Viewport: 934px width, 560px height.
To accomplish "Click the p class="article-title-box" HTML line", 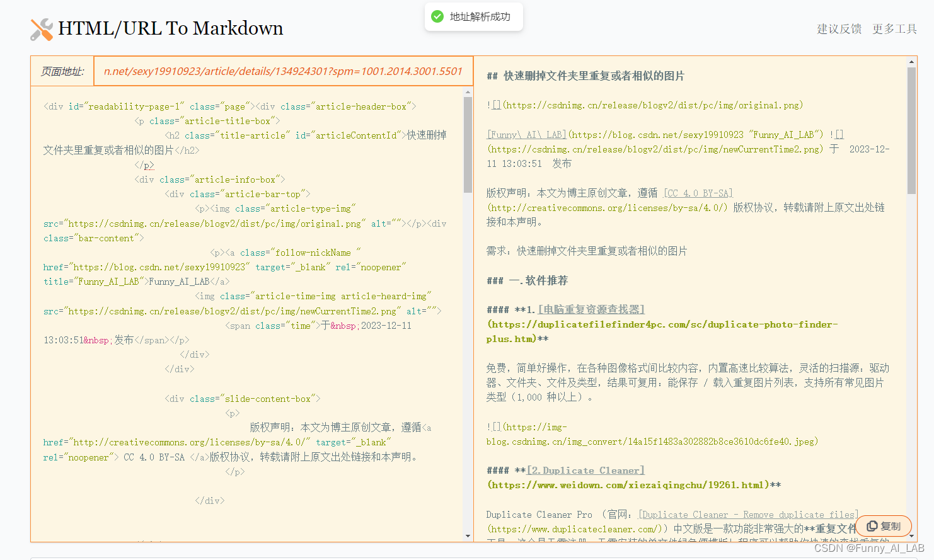I will [207, 121].
